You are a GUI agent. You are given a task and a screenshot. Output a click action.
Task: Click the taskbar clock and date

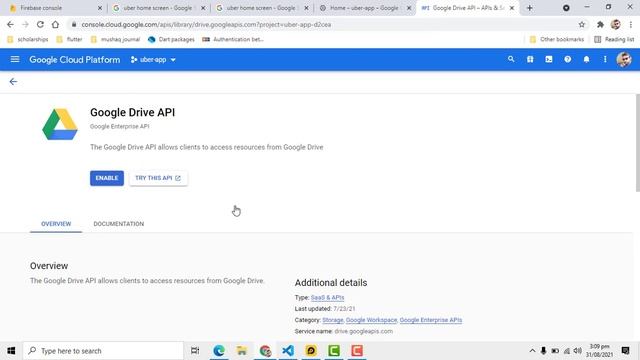point(599,351)
